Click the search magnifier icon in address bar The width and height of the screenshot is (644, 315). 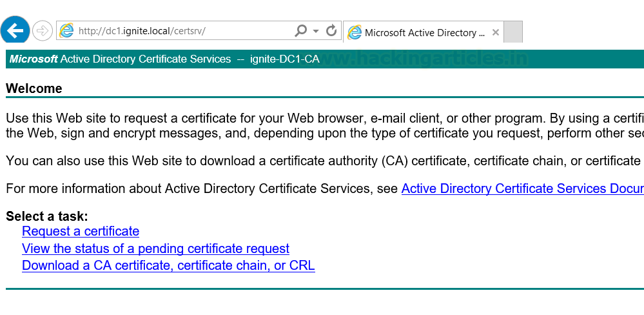pos(300,31)
